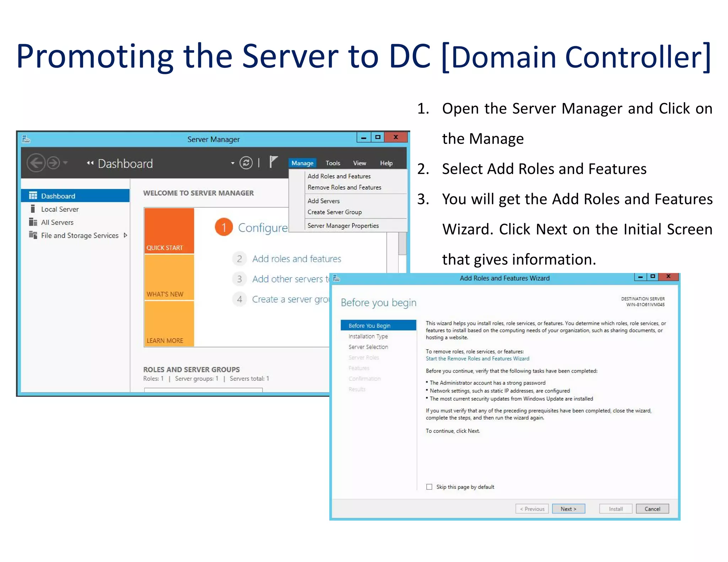Click the Add Roles and Features Wizard title icon
The width and height of the screenshot is (728, 562).
(x=337, y=278)
